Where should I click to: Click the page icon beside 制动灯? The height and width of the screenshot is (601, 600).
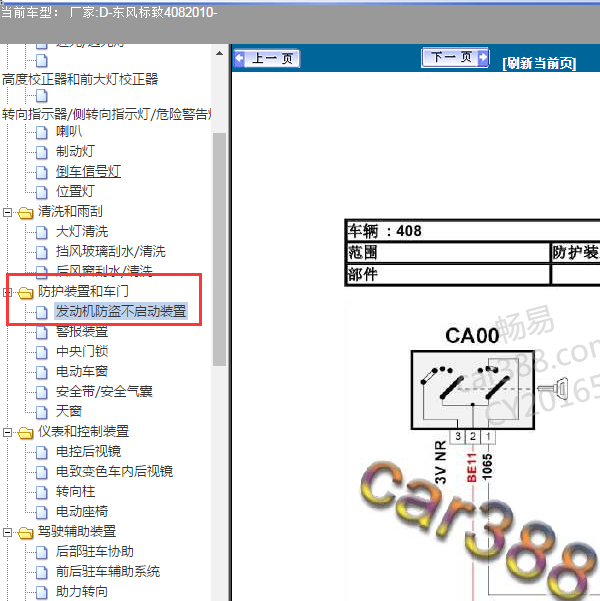(42, 152)
